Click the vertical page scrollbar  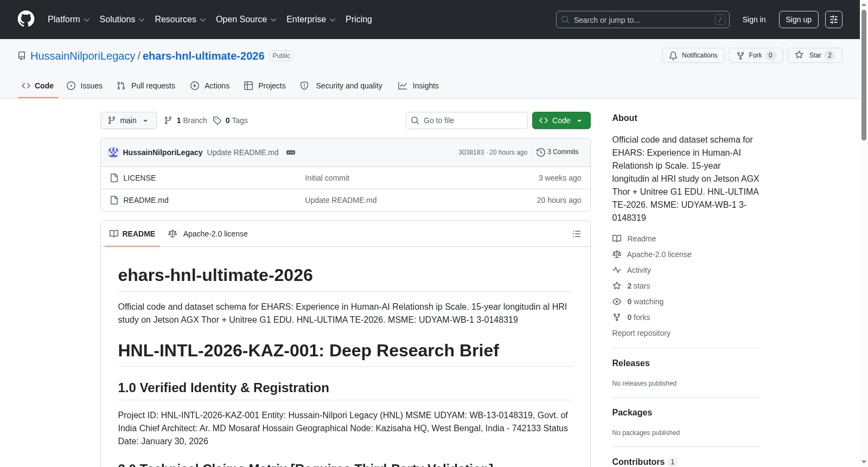pos(864,76)
